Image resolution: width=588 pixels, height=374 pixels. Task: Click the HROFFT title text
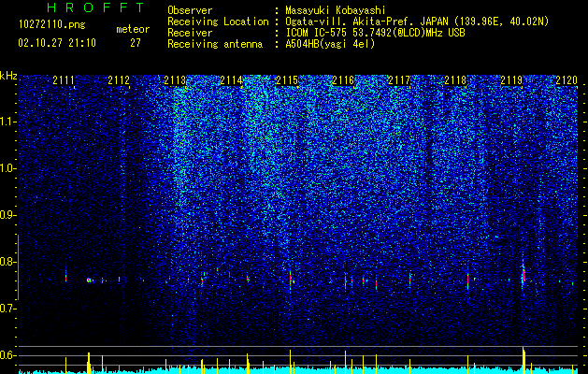[x=96, y=7]
